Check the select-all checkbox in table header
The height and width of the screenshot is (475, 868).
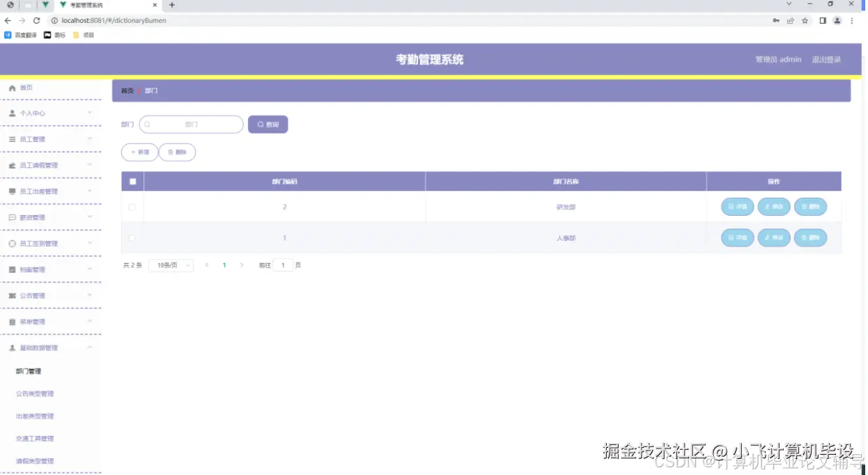pos(131,180)
